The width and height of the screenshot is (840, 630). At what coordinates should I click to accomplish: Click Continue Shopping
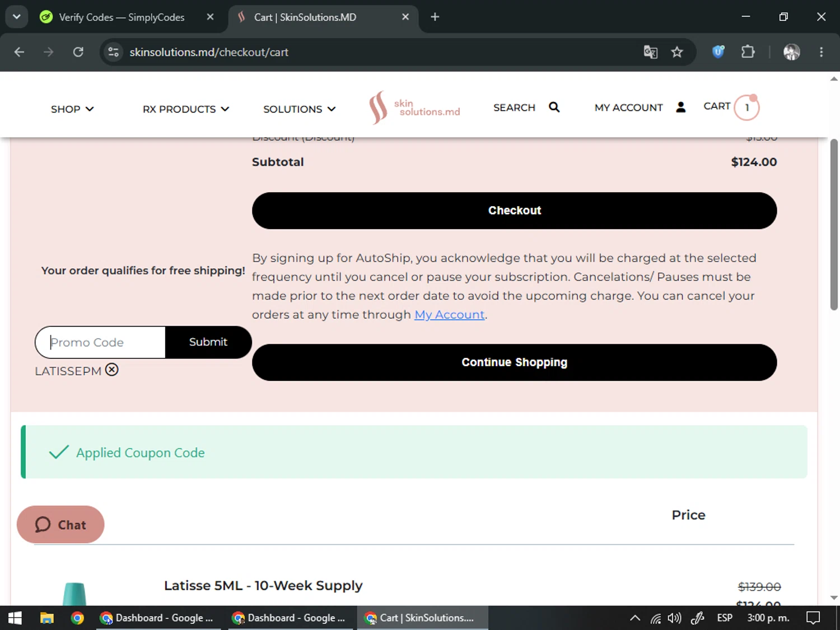pos(514,362)
